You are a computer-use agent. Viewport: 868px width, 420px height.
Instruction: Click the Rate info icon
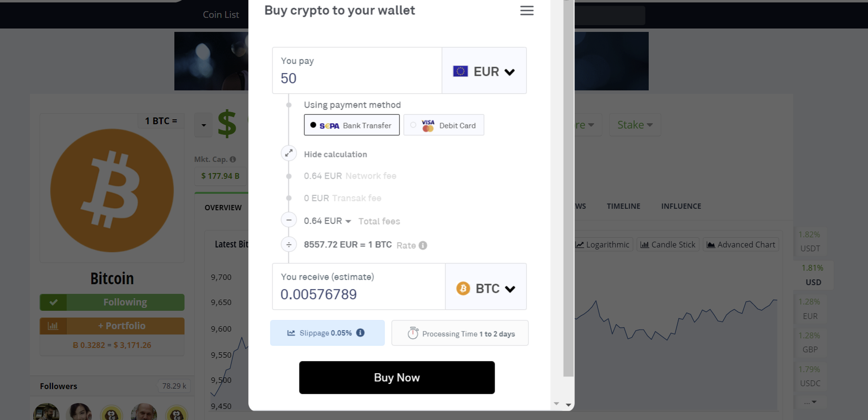423,246
